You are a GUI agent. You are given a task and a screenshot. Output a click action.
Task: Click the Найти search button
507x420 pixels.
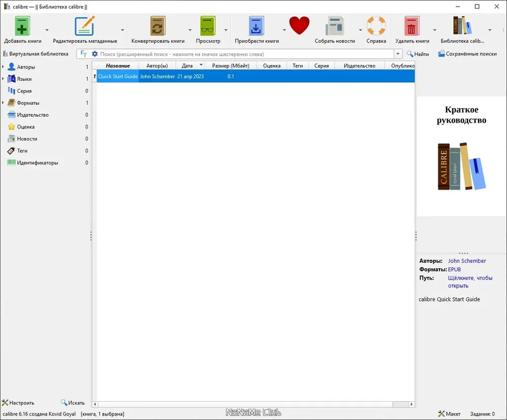click(x=418, y=54)
